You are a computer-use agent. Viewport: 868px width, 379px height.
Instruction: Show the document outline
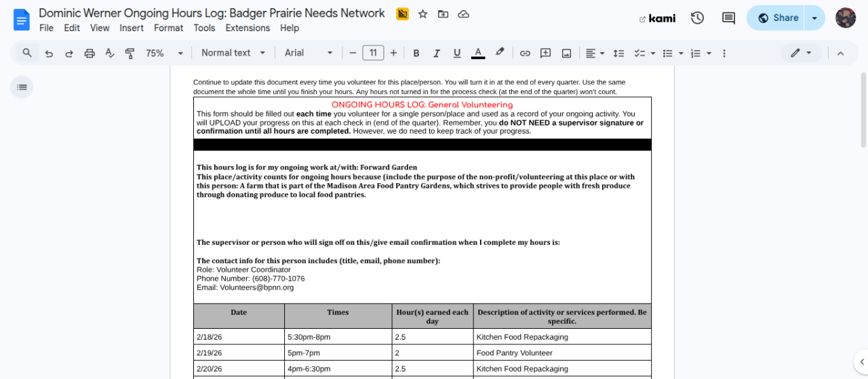(22, 87)
